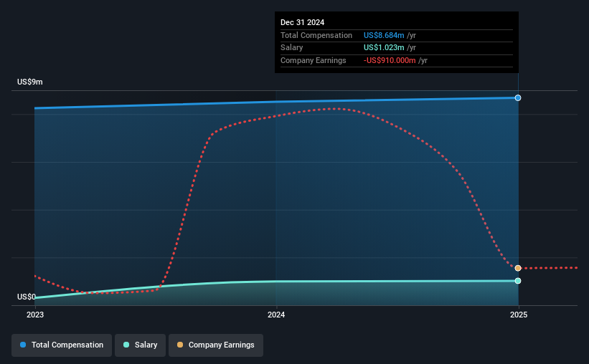The height and width of the screenshot is (364, 589).
Task: Click the US$8.684m total compensation value
Action: 384,35
